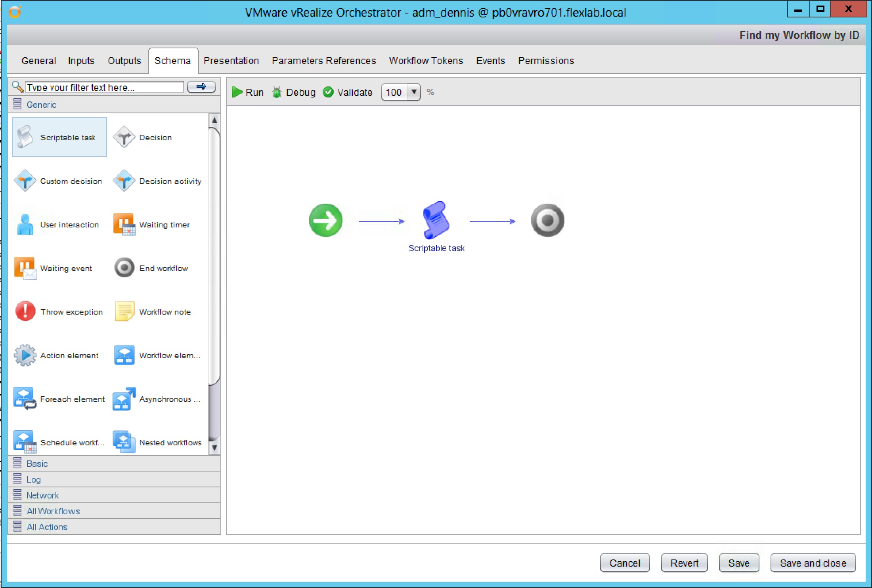
Task: Click the magnifier search icon
Action: [18, 87]
